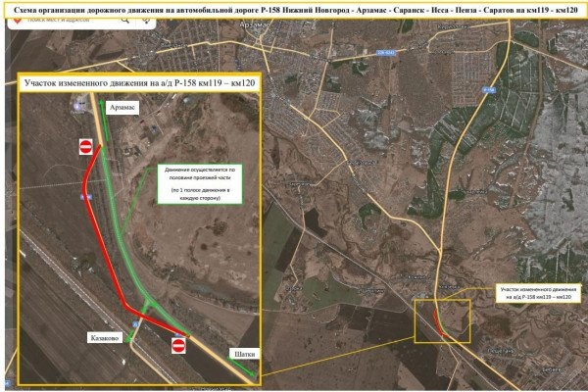Click the no-entry sign near Казаково label

pos(178,344)
